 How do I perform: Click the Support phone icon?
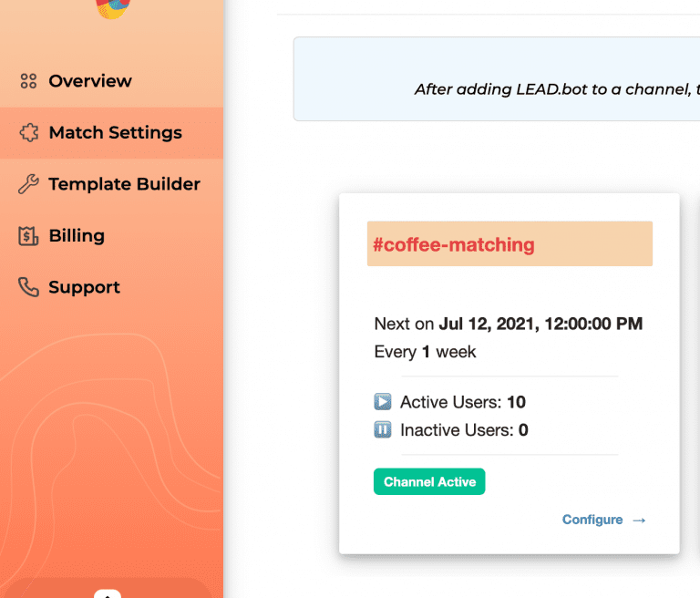(28, 288)
